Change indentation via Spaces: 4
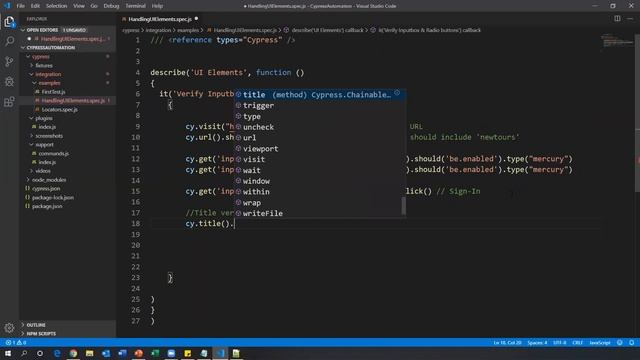This screenshot has width=640, height=360. point(537,342)
